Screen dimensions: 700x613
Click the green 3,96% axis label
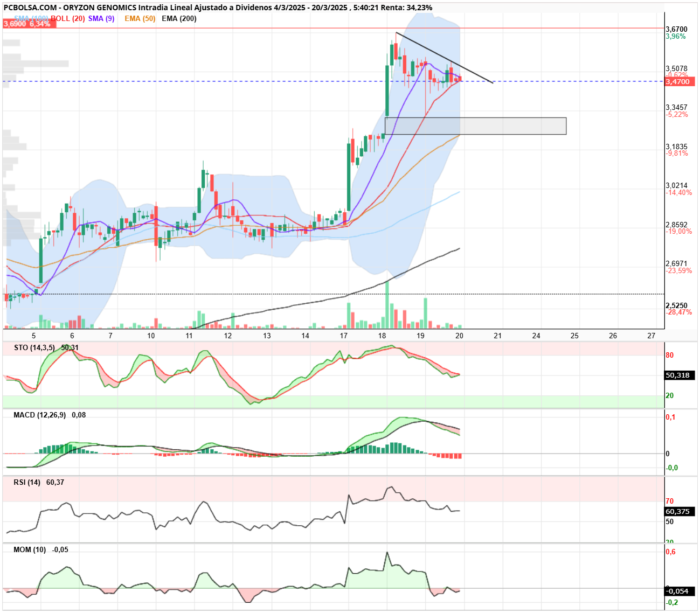click(x=676, y=37)
